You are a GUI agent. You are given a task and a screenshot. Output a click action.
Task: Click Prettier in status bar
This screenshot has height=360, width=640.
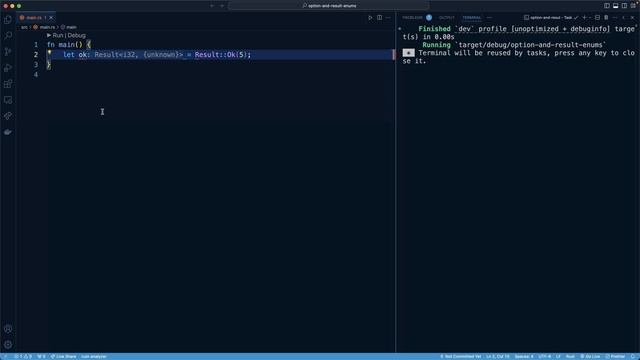[x=615, y=356]
